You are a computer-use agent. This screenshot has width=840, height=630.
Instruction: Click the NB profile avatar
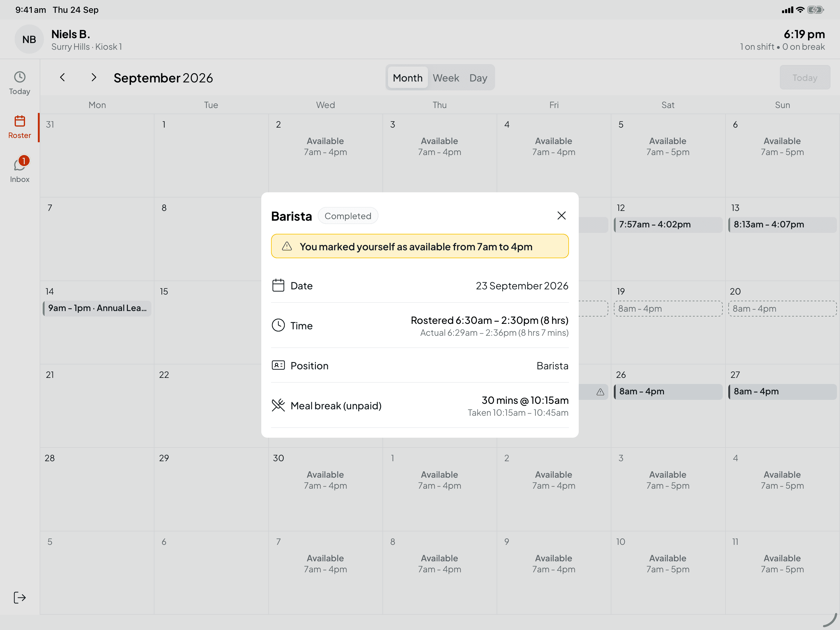coord(29,39)
